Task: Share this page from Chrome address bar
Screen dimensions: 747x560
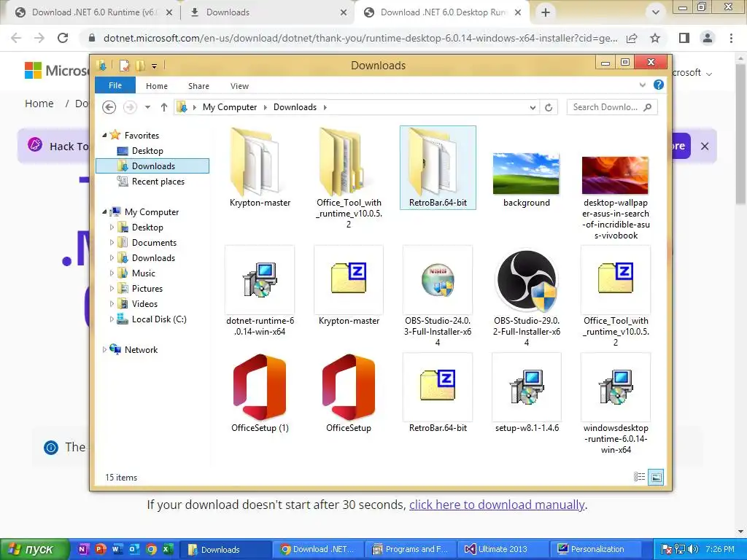Action: pos(632,38)
